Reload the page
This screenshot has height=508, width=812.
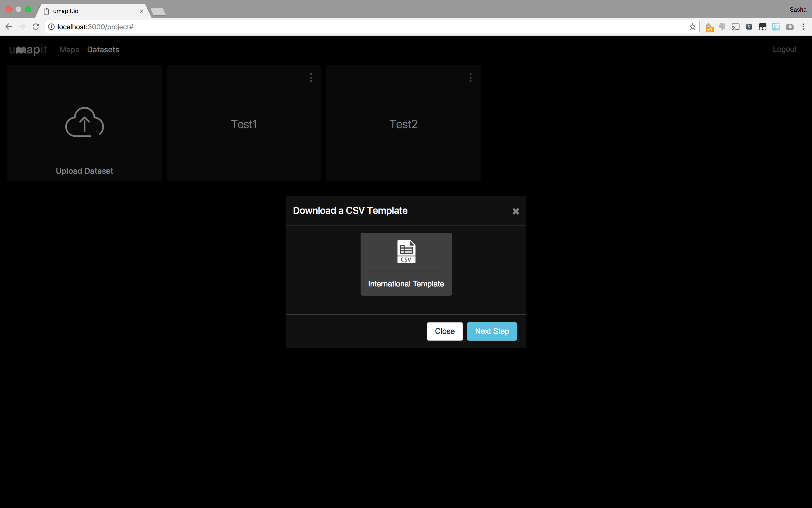click(36, 27)
